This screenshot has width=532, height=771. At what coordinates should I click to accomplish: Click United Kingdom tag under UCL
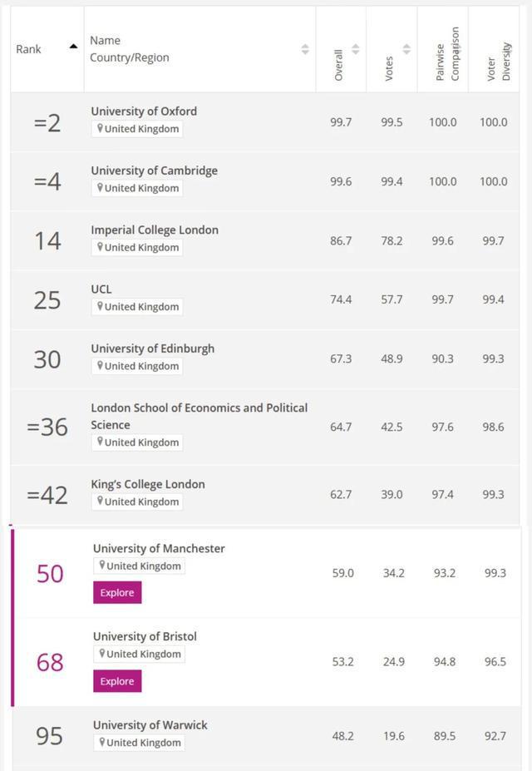[x=137, y=307]
